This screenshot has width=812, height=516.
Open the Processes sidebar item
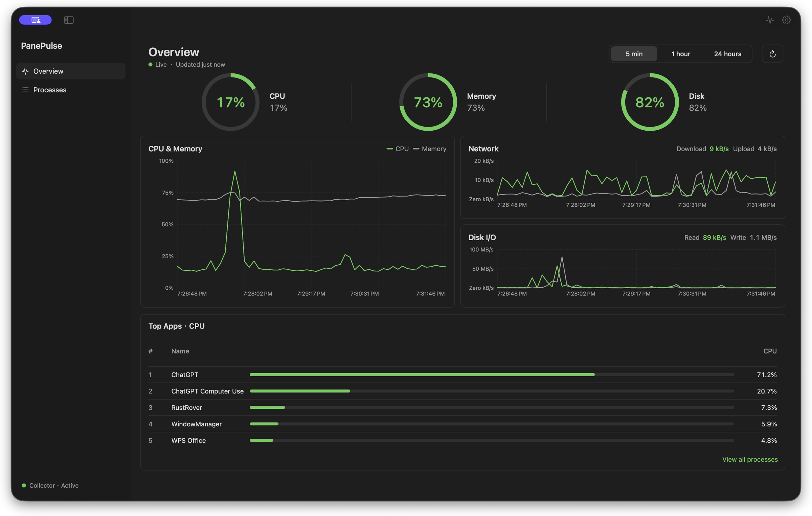71,90
